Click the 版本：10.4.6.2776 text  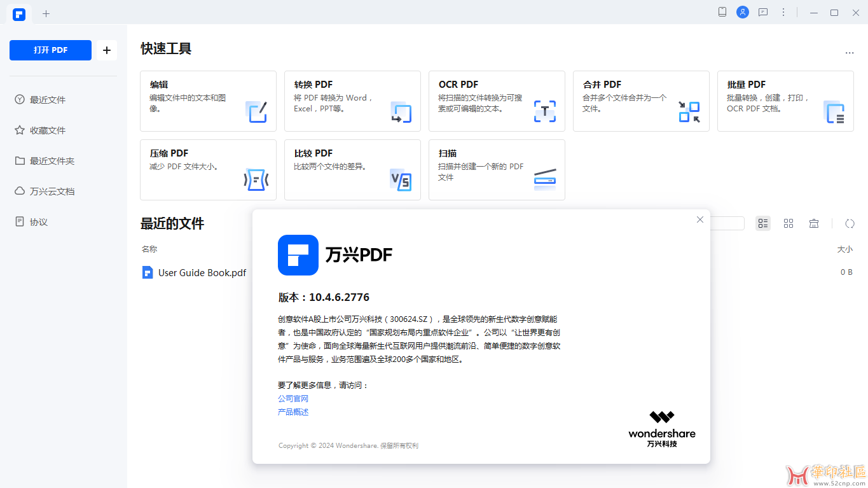[324, 297]
